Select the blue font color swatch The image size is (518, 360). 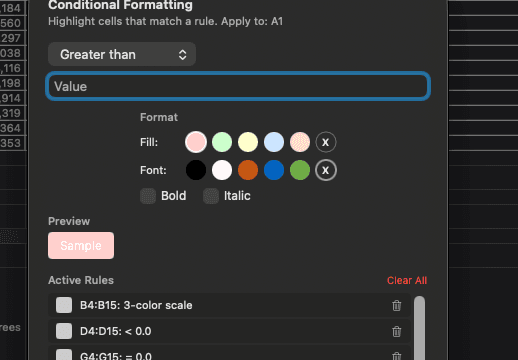(x=274, y=170)
